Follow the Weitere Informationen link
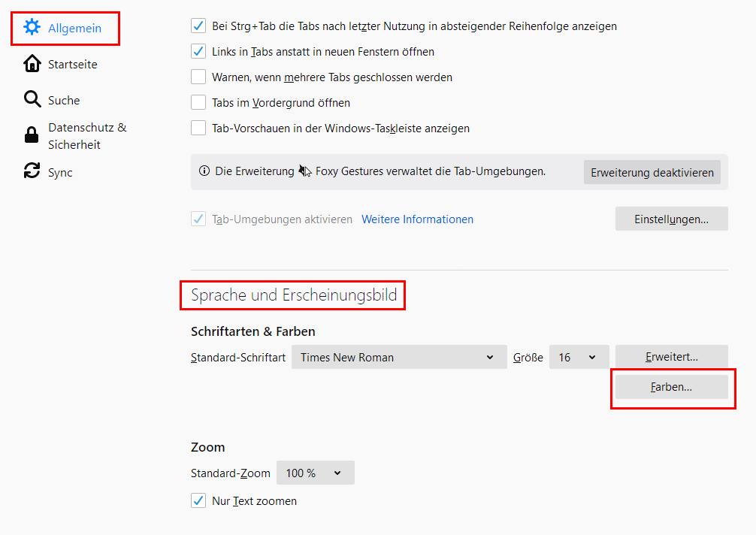756x535 pixels. click(417, 219)
